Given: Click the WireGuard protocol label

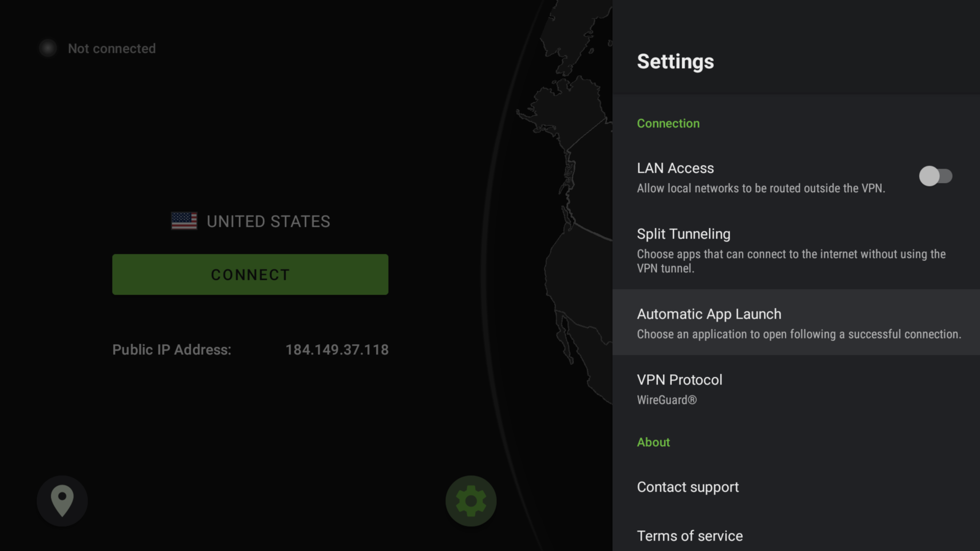Looking at the screenshot, I should 667,400.
